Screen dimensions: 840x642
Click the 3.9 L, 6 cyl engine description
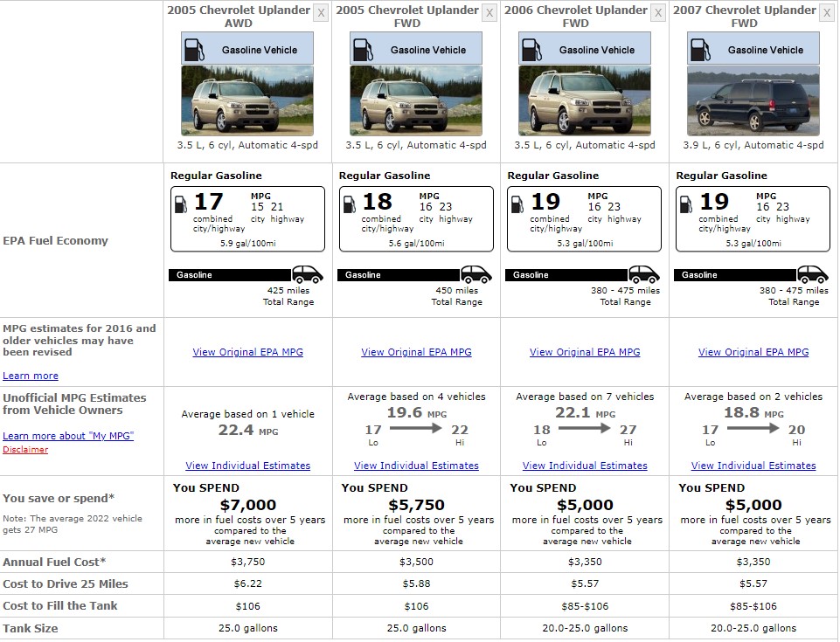[753, 145]
